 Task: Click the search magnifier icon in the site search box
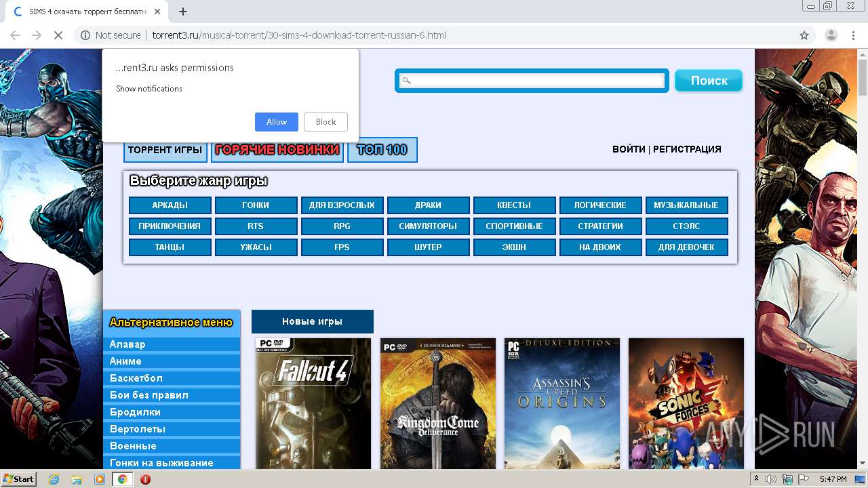[x=407, y=81]
